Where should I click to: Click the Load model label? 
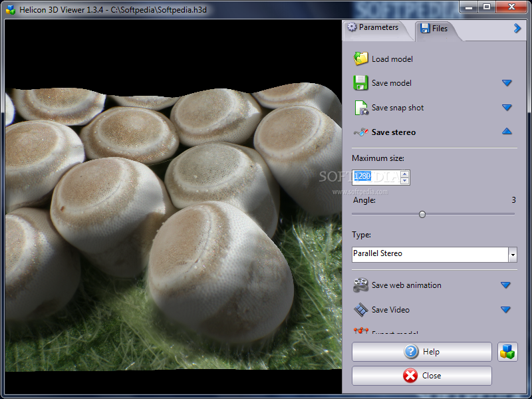pyautogui.click(x=392, y=59)
